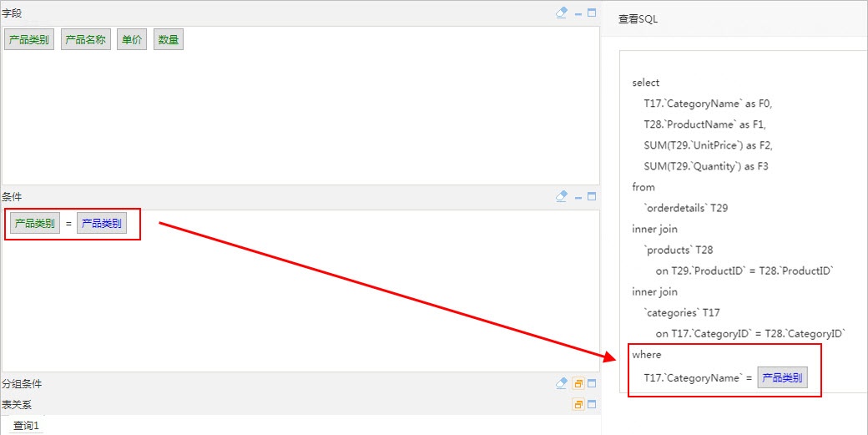868x435 pixels.
Task: Restore the 表关系 panel using the orange icon
Action: [578, 405]
